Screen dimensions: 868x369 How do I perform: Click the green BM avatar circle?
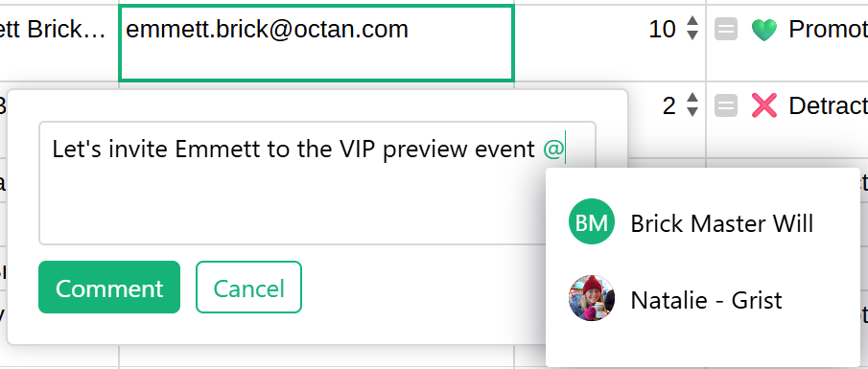click(591, 221)
